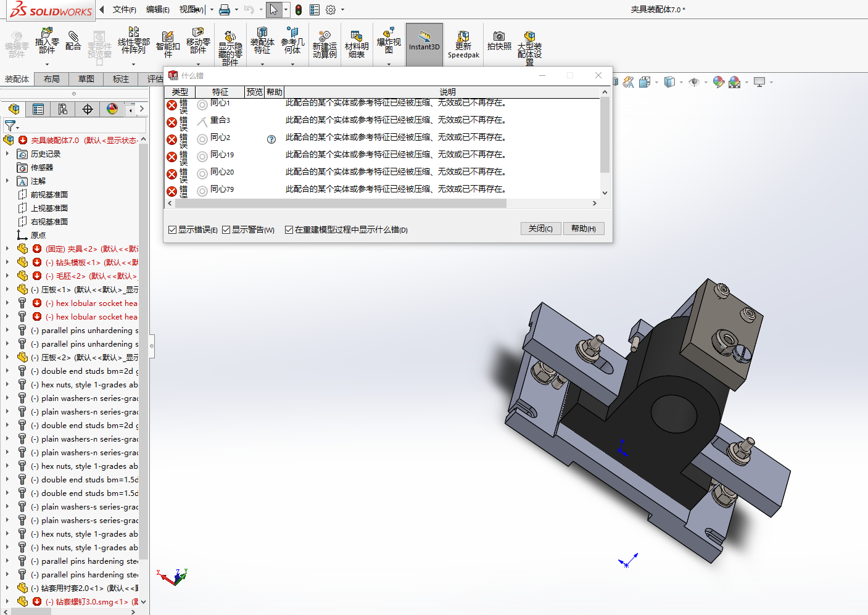Click 显示隐藏的零部件 icon

230,47
